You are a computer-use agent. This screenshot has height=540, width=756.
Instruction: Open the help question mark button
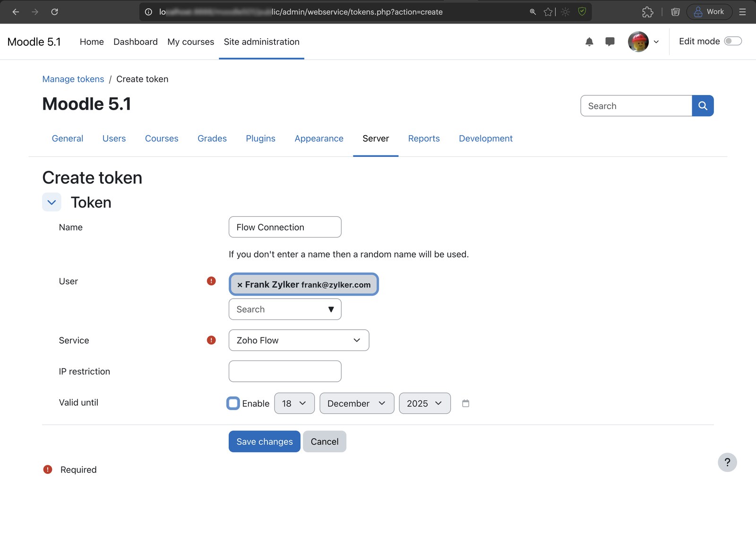pyautogui.click(x=727, y=463)
